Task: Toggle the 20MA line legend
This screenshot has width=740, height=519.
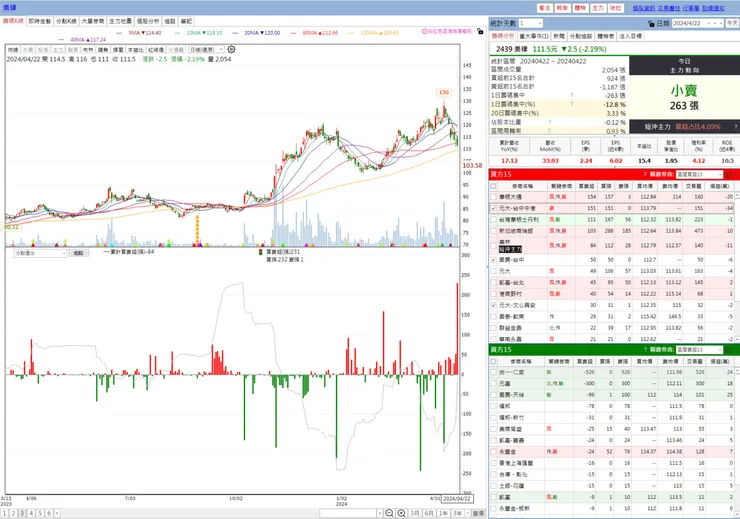Action: 257,33
